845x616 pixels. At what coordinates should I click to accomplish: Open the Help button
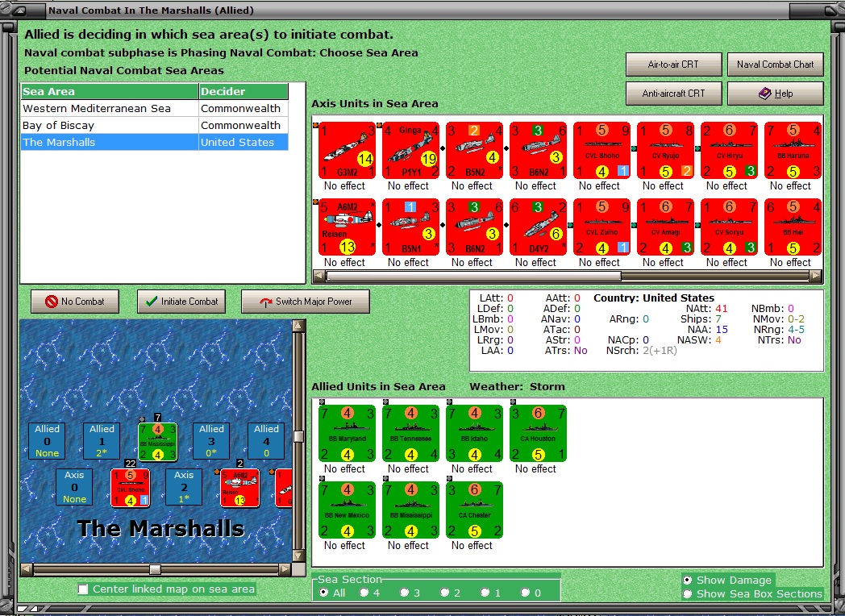[x=776, y=94]
